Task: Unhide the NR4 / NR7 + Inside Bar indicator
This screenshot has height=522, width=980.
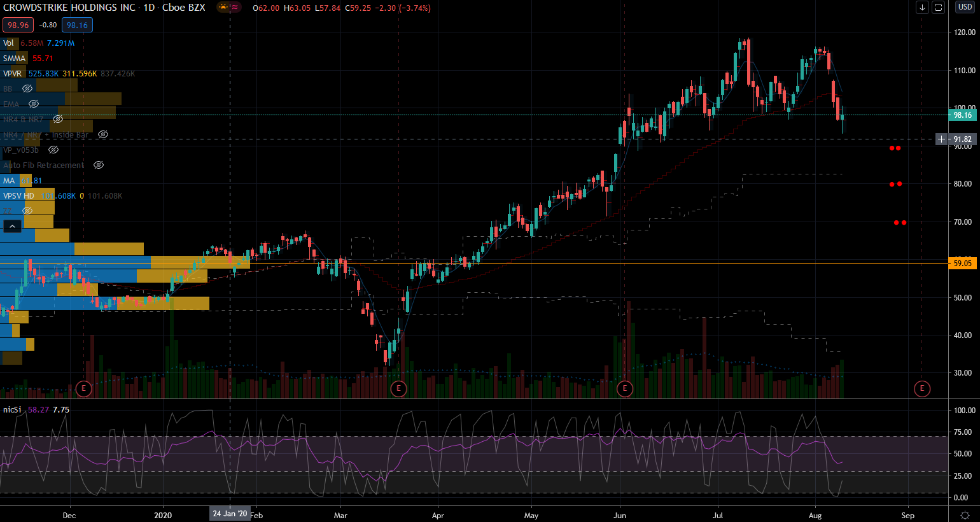Action: tap(102, 134)
